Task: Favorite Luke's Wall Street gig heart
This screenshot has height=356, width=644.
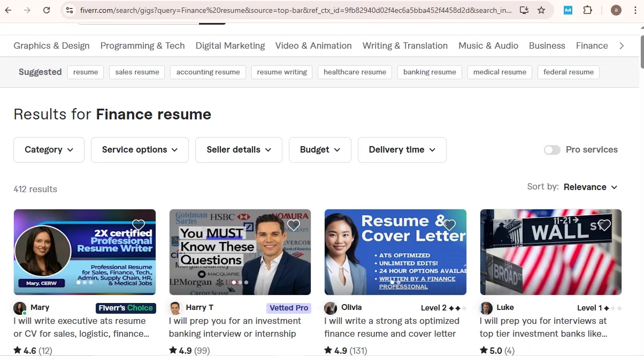Action: point(604,225)
